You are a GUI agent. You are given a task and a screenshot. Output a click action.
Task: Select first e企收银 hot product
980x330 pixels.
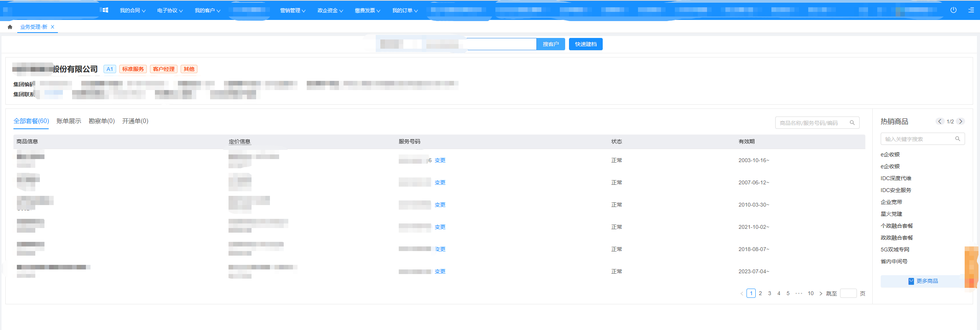pyautogui.click(x=890, y=154)
